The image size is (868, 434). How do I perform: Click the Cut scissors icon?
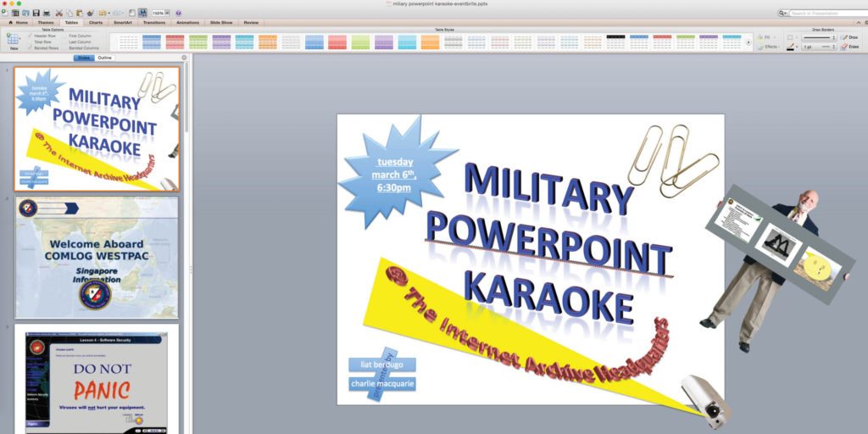pos(58,13)
